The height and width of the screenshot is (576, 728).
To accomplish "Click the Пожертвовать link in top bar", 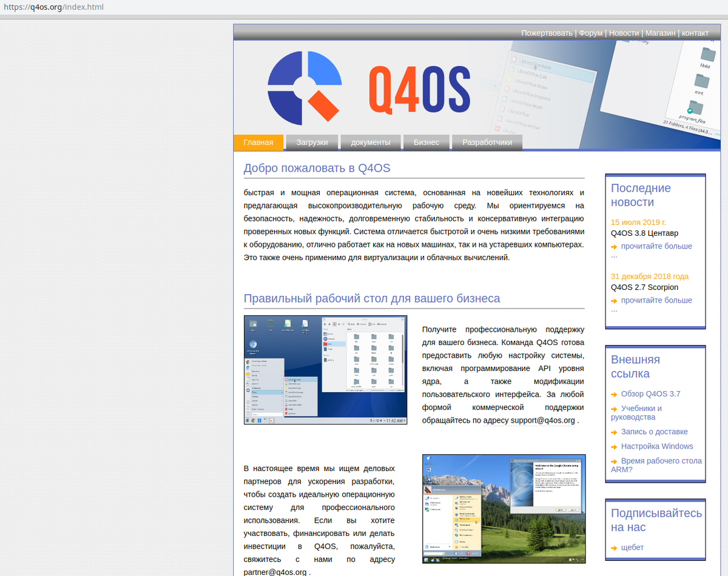I will [547, 33].
